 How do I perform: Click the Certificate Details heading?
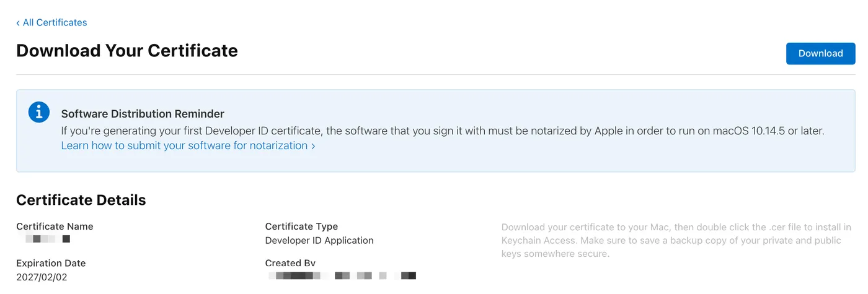[x=81, y=200]
